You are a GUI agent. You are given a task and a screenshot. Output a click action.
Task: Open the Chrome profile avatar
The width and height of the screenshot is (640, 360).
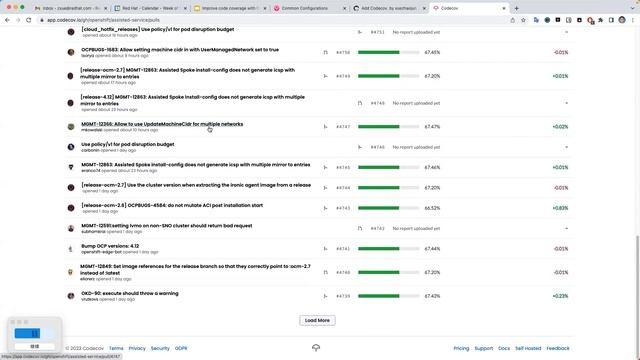point(622,20)
